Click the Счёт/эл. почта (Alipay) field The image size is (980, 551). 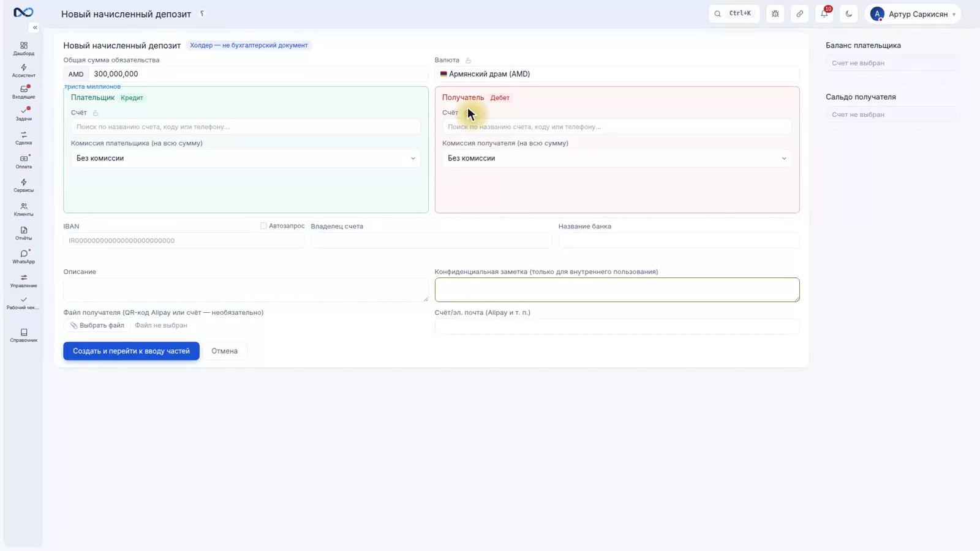617,326
